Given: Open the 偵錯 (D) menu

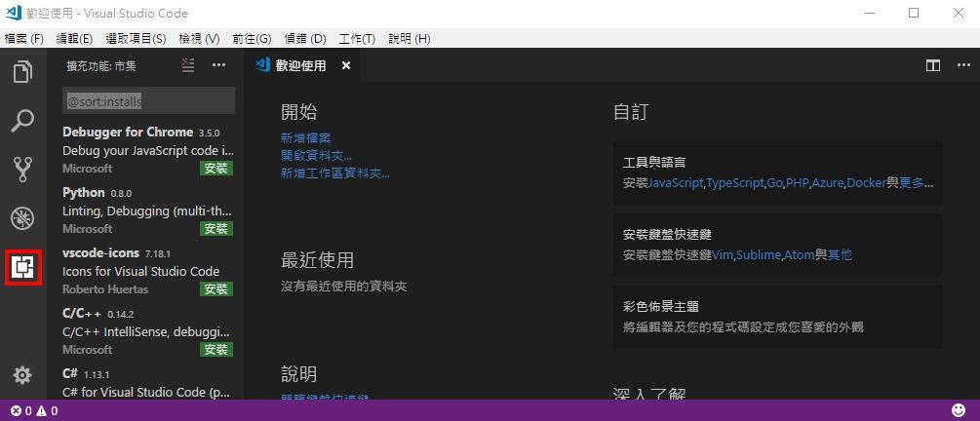Looking at the screenshot, I should [x=305, y=39].
